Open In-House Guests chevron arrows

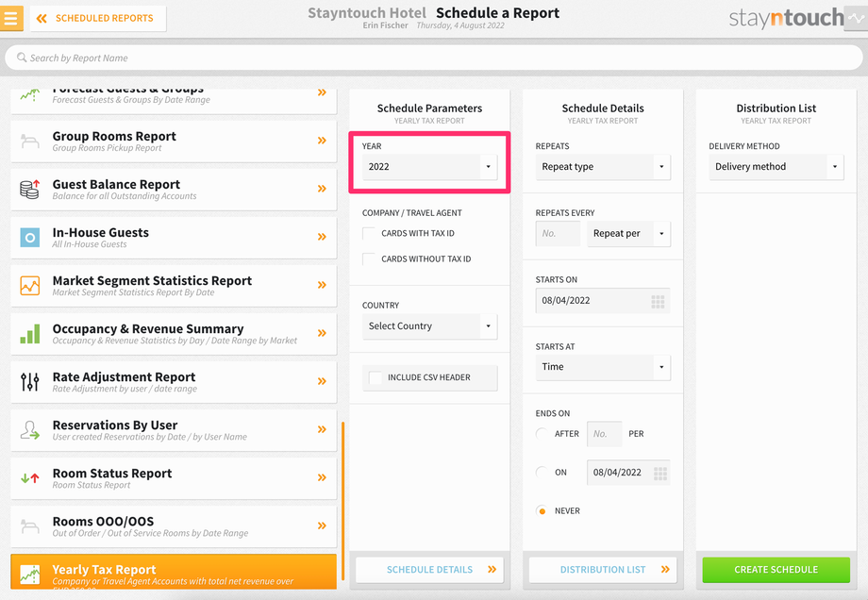[322, 237]
